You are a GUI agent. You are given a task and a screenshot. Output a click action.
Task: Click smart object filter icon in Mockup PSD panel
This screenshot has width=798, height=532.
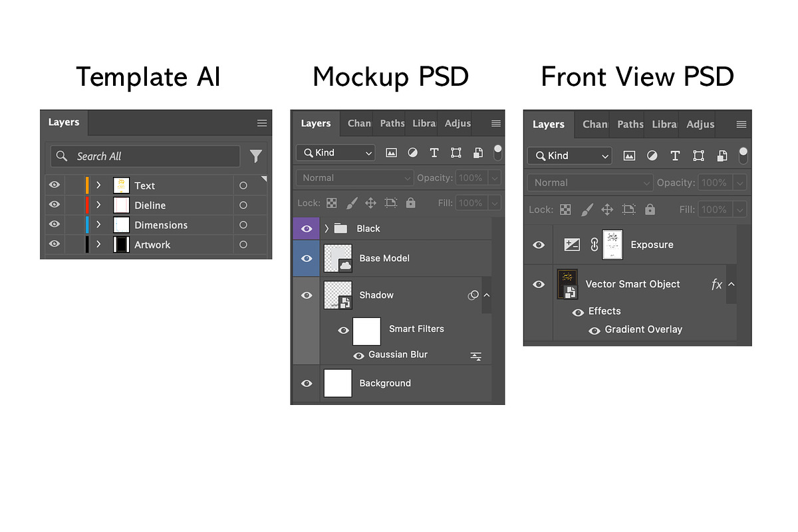(477, 153)
